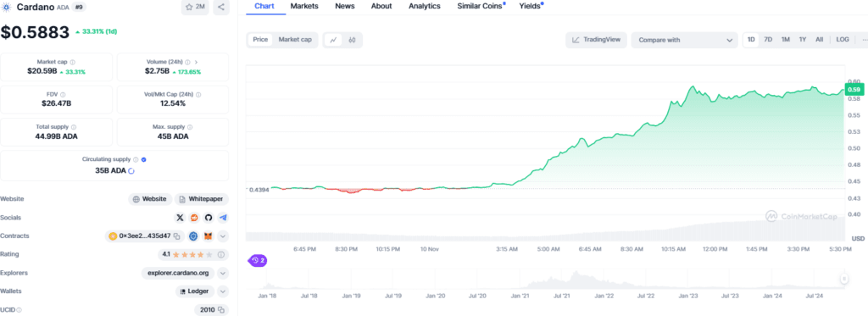Click the 4.1 star rating display
The width and height of the screenshot is (868, 316).
tap(187, 254)
